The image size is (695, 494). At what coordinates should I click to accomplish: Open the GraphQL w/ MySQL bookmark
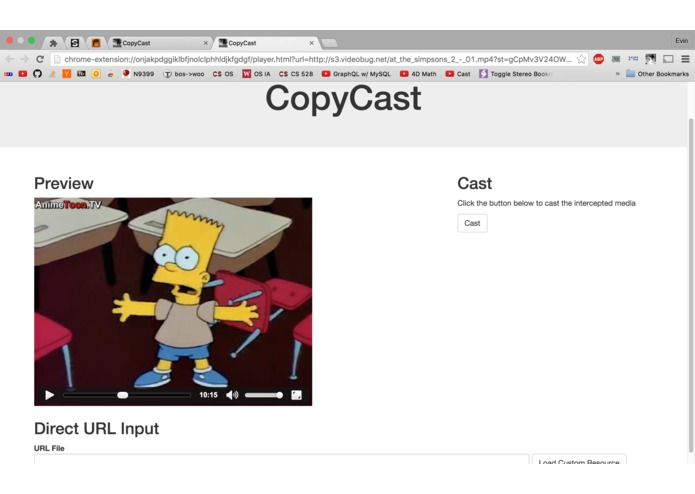tap(356, 74)
